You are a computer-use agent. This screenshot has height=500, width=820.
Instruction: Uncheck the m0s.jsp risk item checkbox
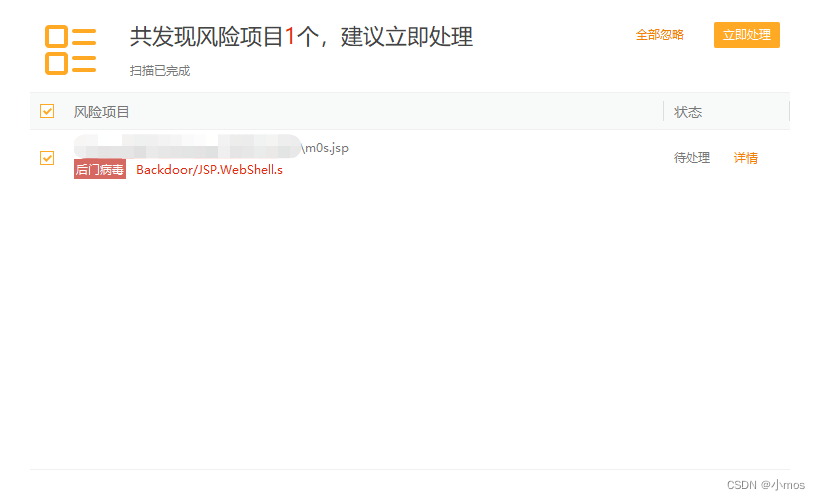click(47, 158)
